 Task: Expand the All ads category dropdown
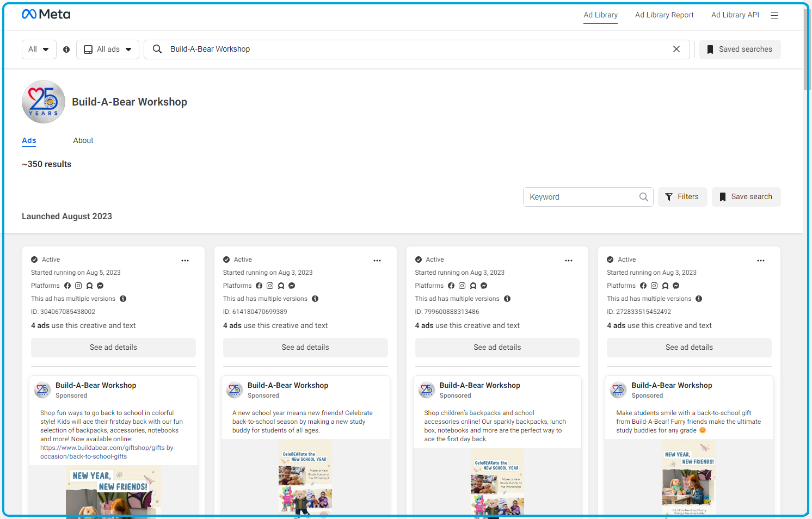pyautogui.click(x=108, y=50)
